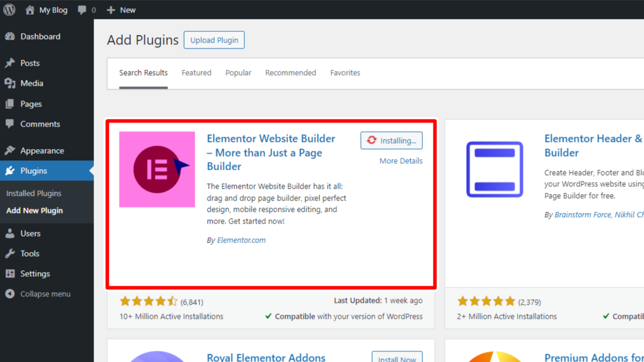Screen dimensions: 644x362
Task: Open More Details for Elementor Website Builder
Action: 401,161
